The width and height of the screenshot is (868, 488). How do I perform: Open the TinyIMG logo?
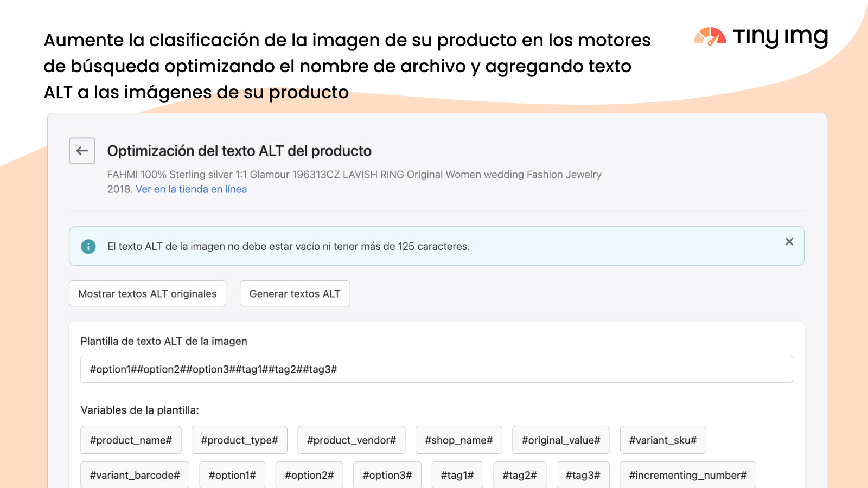pos(761,36)
